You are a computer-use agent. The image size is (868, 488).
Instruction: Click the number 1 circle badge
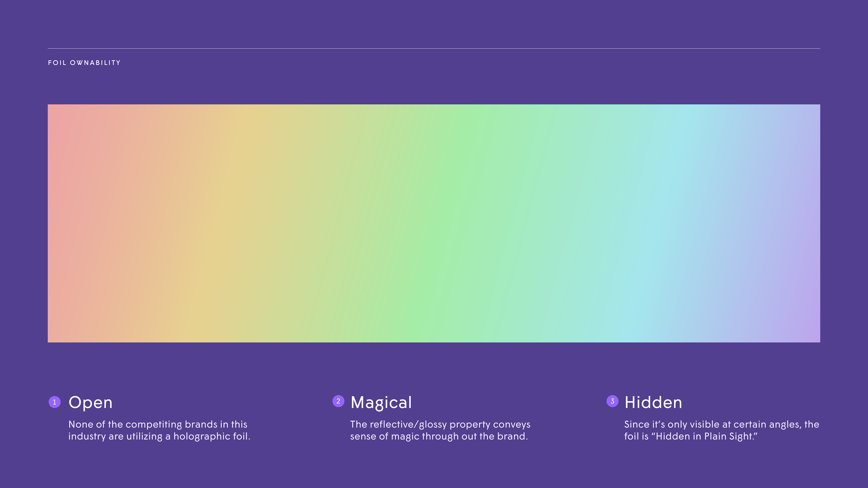click(54, 402)
